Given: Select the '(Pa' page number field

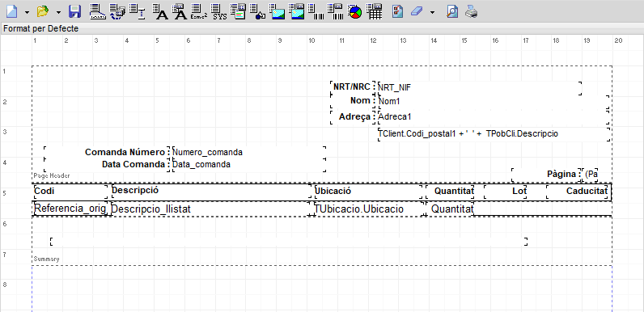Looking at the screenshot, I should click(591, 174).
